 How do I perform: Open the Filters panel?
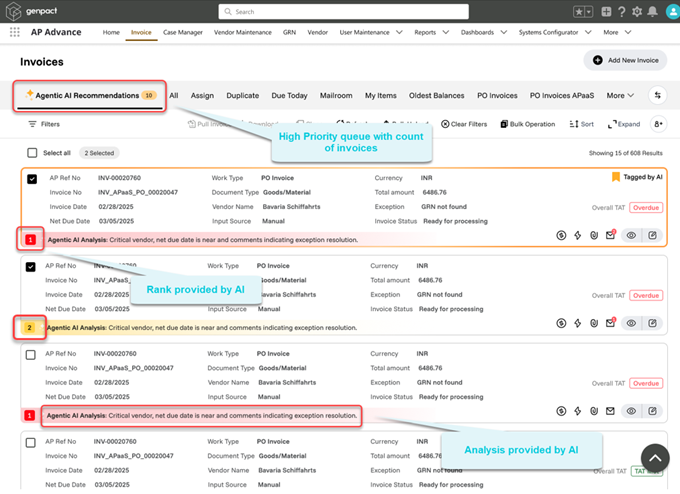44,124
